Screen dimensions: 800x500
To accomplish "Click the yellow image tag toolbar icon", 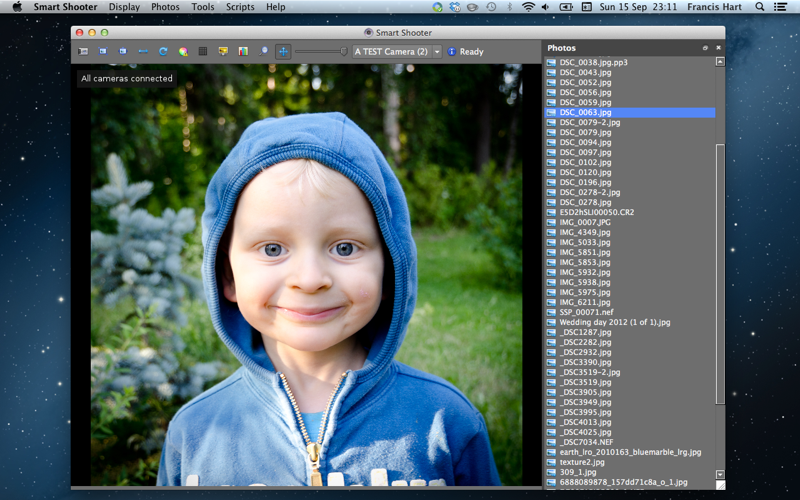I will pyautogui.click(x=223, y=51).
